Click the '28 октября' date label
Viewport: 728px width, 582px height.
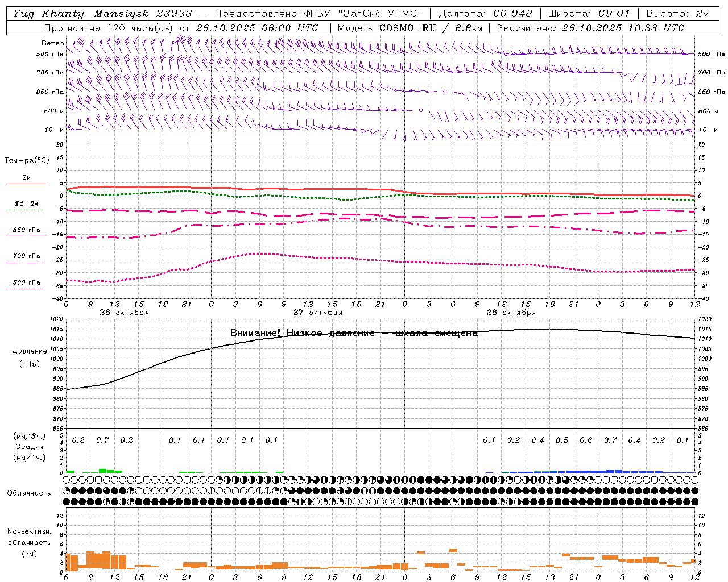tap(511, 312)
